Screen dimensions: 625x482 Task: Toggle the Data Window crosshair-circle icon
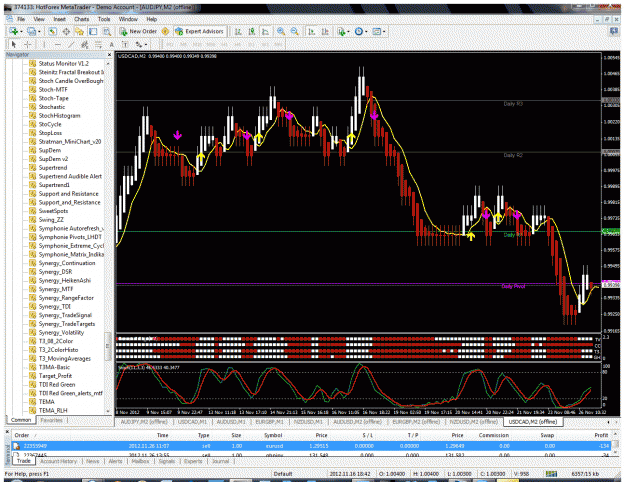[x=66, y=31]
